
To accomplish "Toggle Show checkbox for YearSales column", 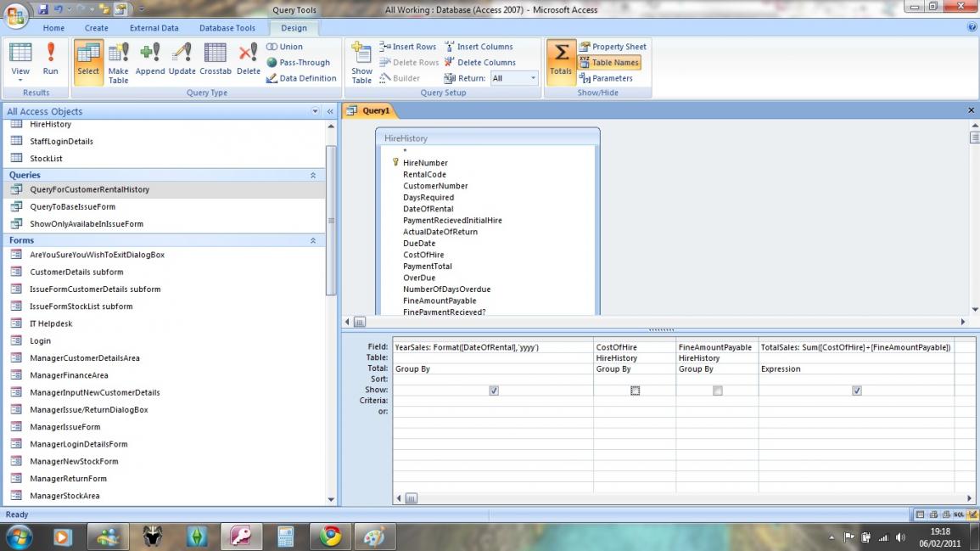I will (x=494, y=391).
